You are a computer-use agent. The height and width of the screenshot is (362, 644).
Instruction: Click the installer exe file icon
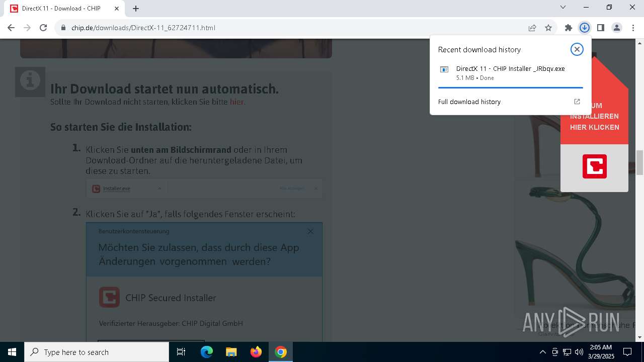coord(444,69)
